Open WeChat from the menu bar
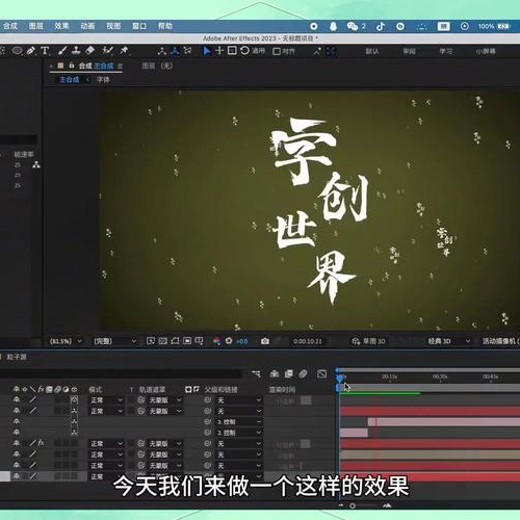The width and height of the screenshot is (520, 520). [x=352, y=26]
